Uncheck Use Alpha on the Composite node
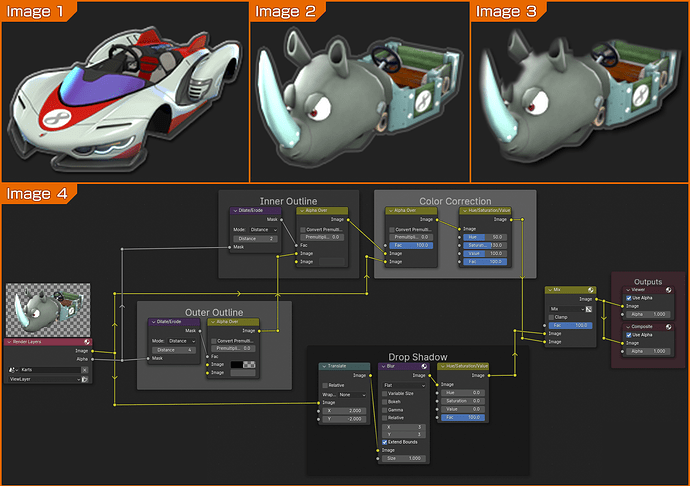Image resolution: width=690 pixels, height=486 pixels. click(629, 335)
